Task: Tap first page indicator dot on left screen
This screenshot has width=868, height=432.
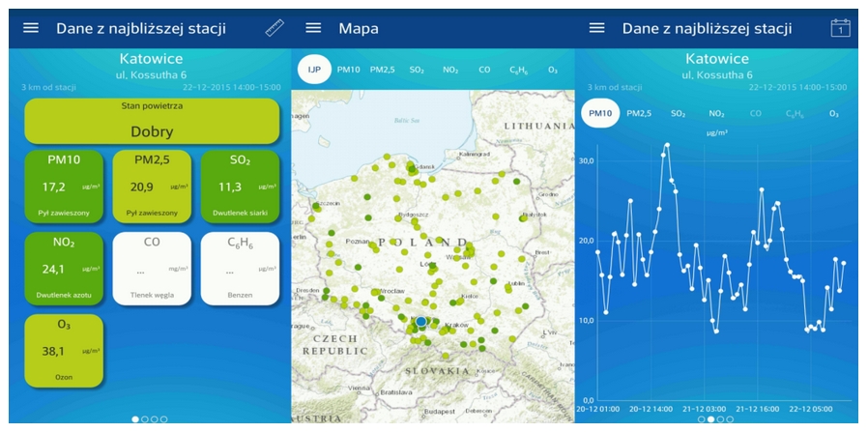Action: [x=135, y=419]
